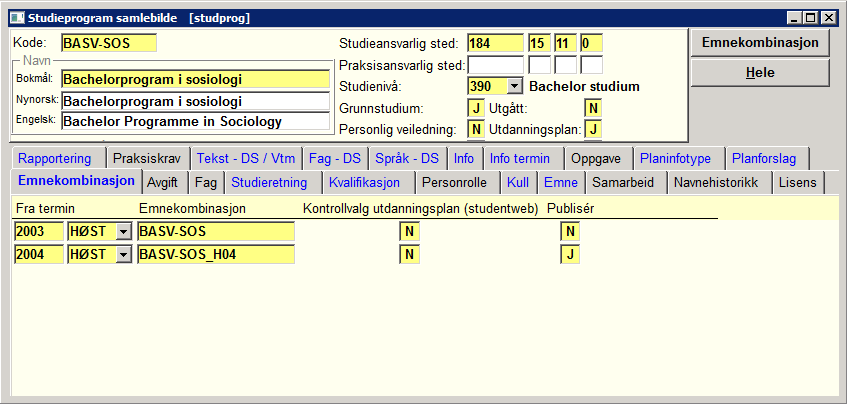Viewport: 847px width, 404px height.
Task: Click the Bachelor studium label
Action: (x=584, y=86)
